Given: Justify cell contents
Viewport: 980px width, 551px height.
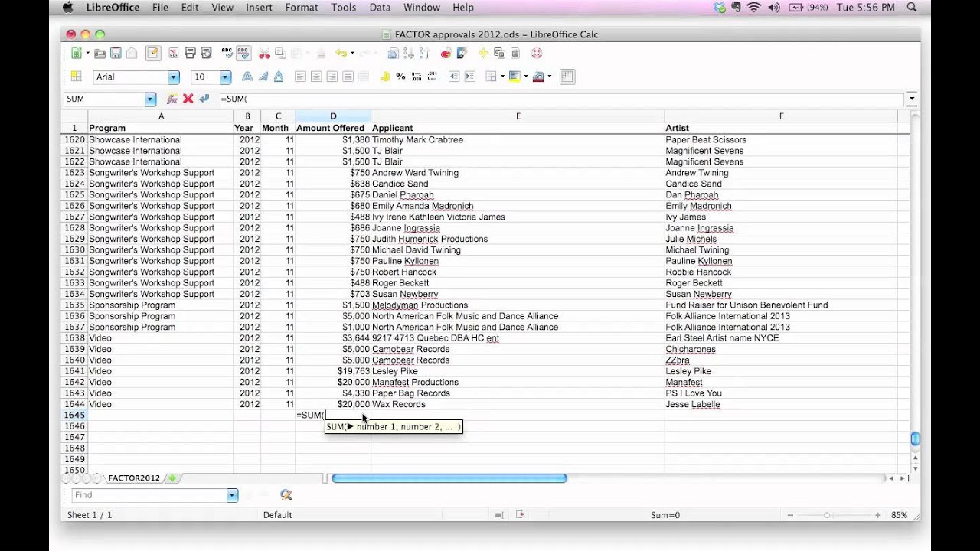Looking at the screenshot, I should click(348, 77).
